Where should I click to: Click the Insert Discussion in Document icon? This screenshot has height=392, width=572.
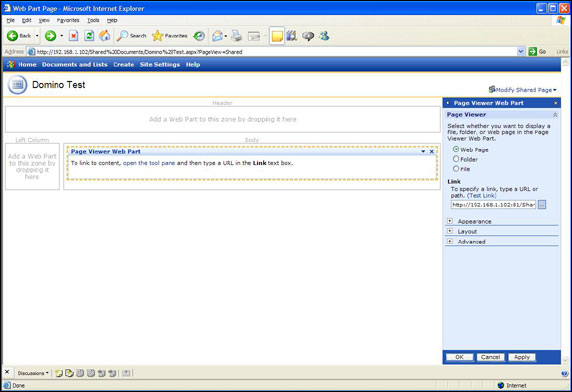(x=58, y=373)
